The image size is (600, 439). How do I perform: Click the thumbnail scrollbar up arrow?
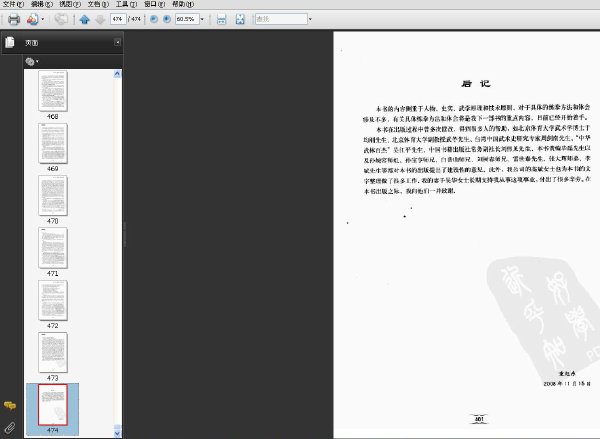coord(117,74)
